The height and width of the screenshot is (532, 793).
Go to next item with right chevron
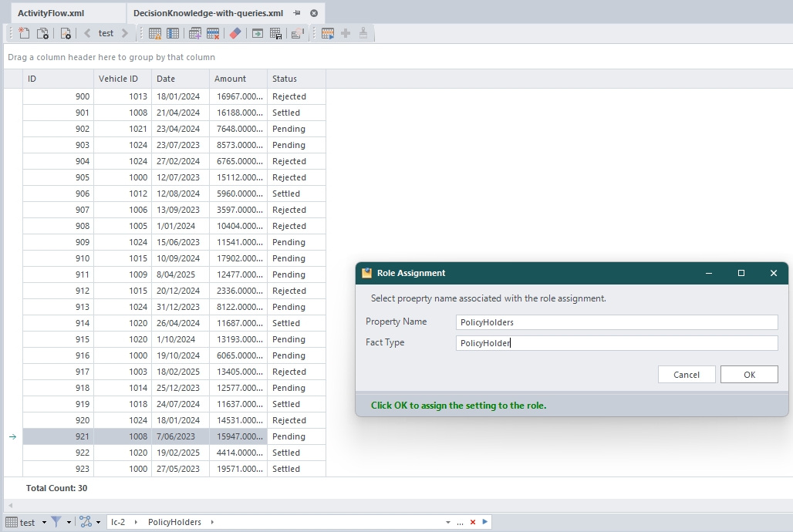coord(124,33)
